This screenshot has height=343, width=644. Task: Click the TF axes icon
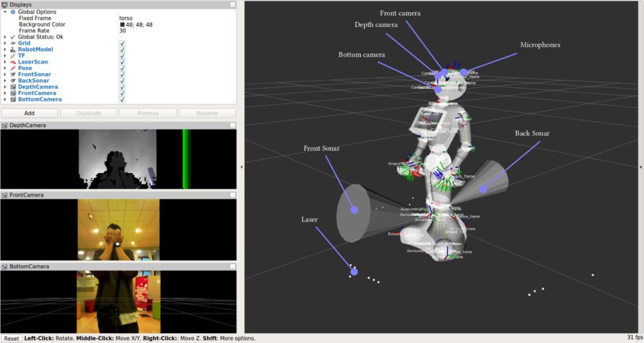coord(13,56)
